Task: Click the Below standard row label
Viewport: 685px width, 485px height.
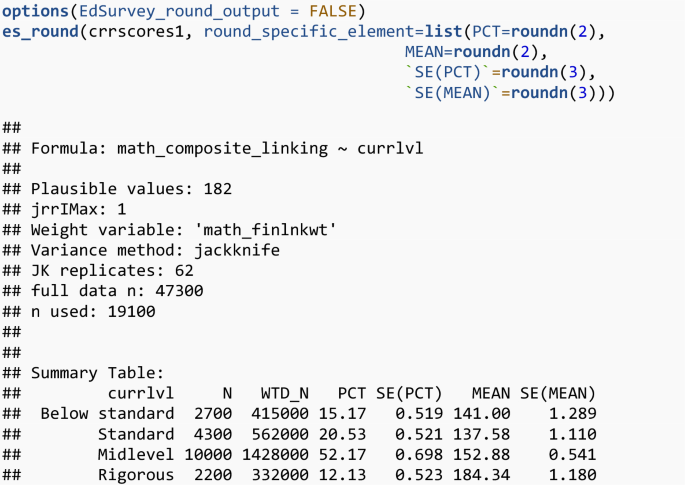Action: (x=107, y=413)
